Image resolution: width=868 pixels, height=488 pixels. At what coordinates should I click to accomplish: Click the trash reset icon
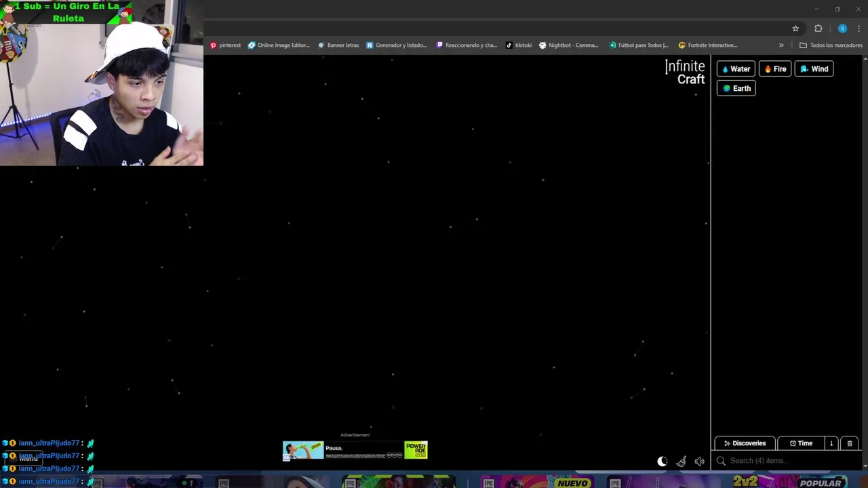850,443
